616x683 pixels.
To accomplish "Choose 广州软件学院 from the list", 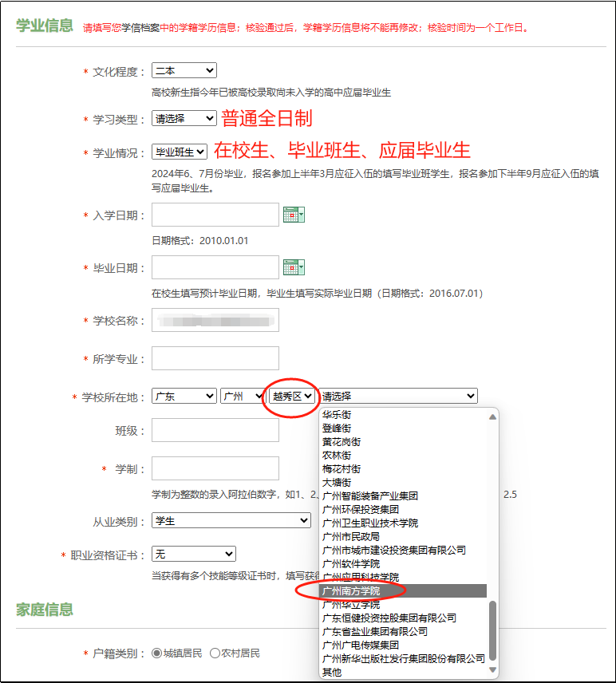I will click(x=351, y=564).
